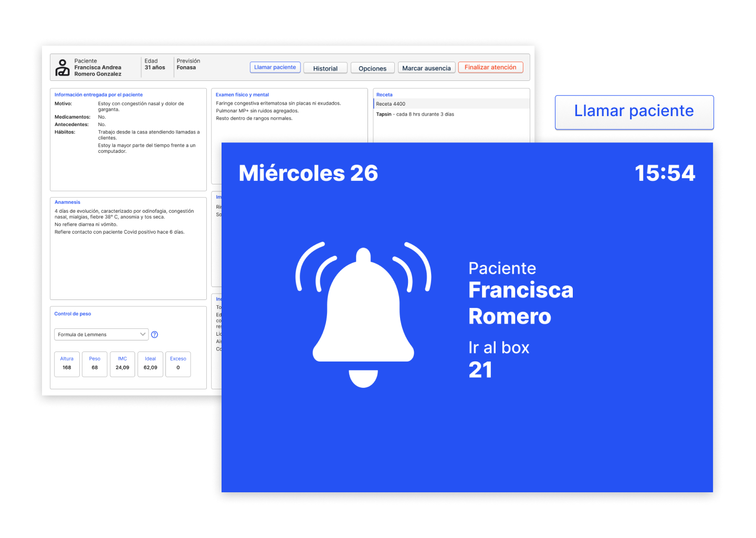756x538 pixels.
Task: Click the large bell notification icon
Action: pyautogui.click(x=363, y=315)
